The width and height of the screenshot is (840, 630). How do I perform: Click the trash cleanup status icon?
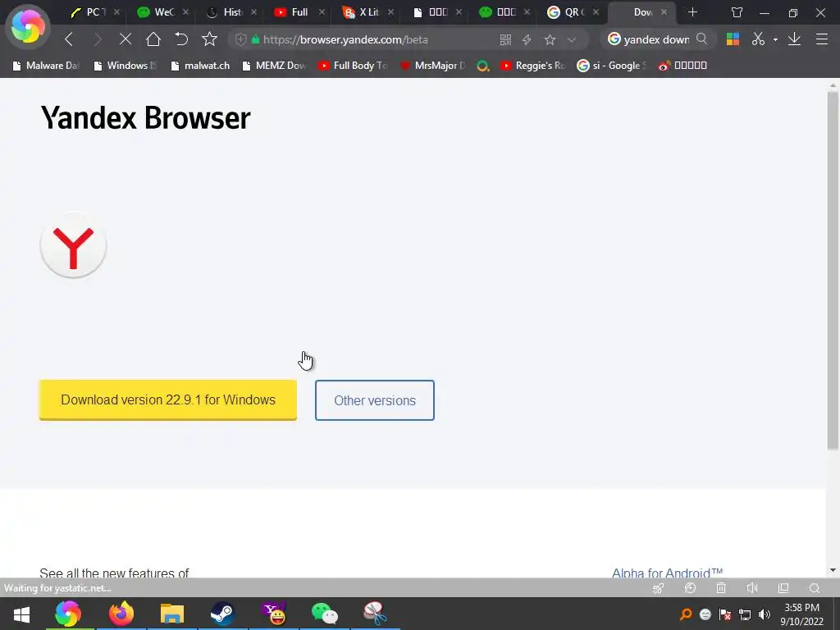pos(721,588)
